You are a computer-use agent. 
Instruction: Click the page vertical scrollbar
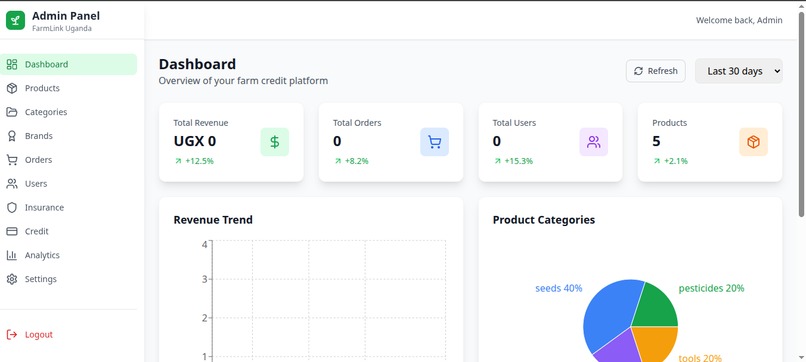[801, 113]
